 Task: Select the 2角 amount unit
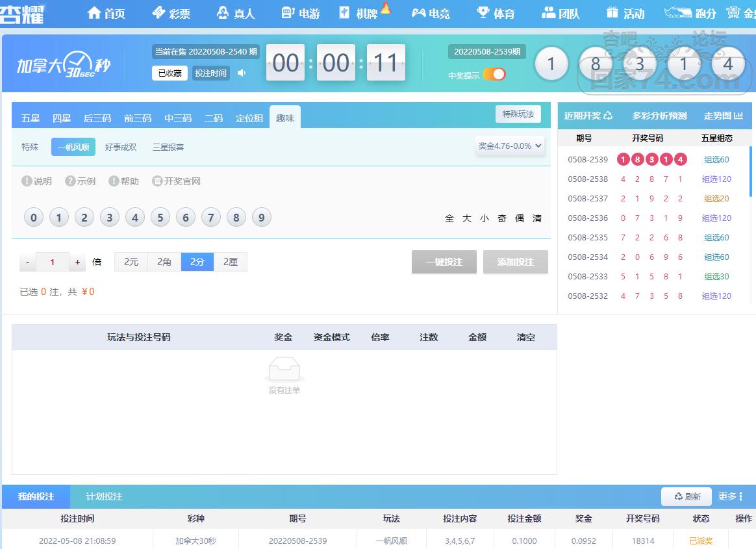point(164,262)
